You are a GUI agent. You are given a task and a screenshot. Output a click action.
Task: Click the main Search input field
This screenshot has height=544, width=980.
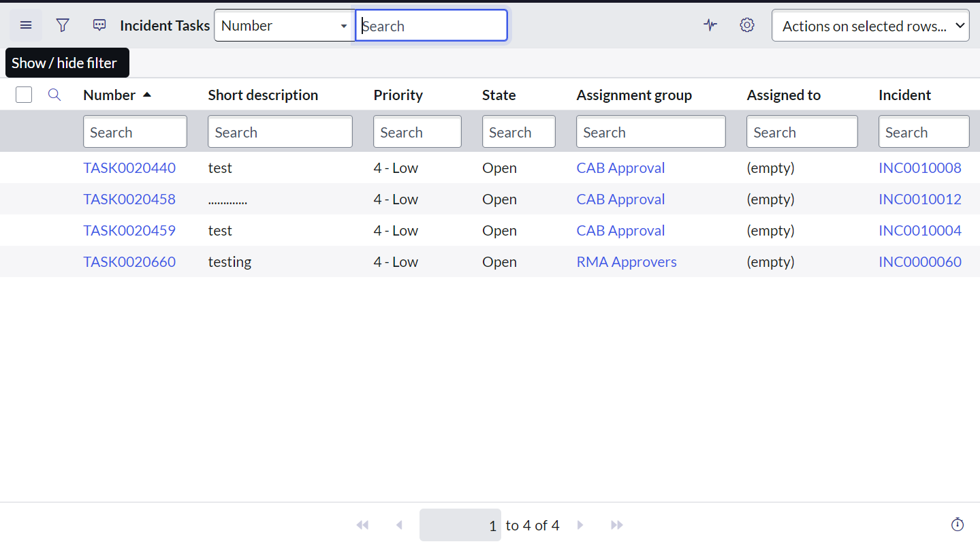coord(431,25)
